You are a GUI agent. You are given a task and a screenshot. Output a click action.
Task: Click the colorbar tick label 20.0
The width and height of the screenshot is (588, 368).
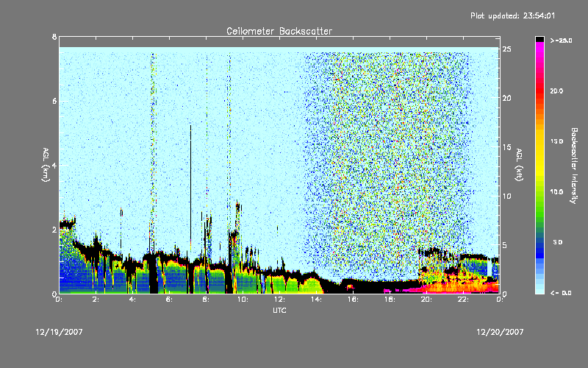(556, 91)
